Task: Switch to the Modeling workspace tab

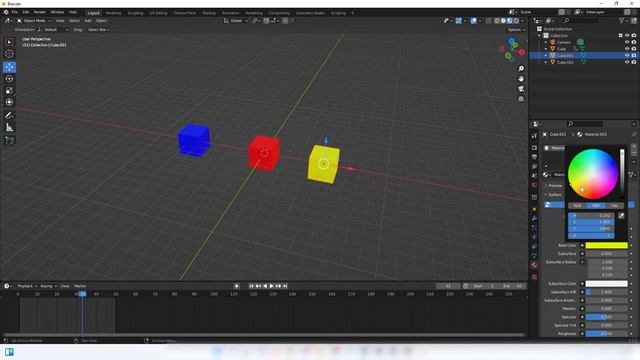Action: (113, 13)
